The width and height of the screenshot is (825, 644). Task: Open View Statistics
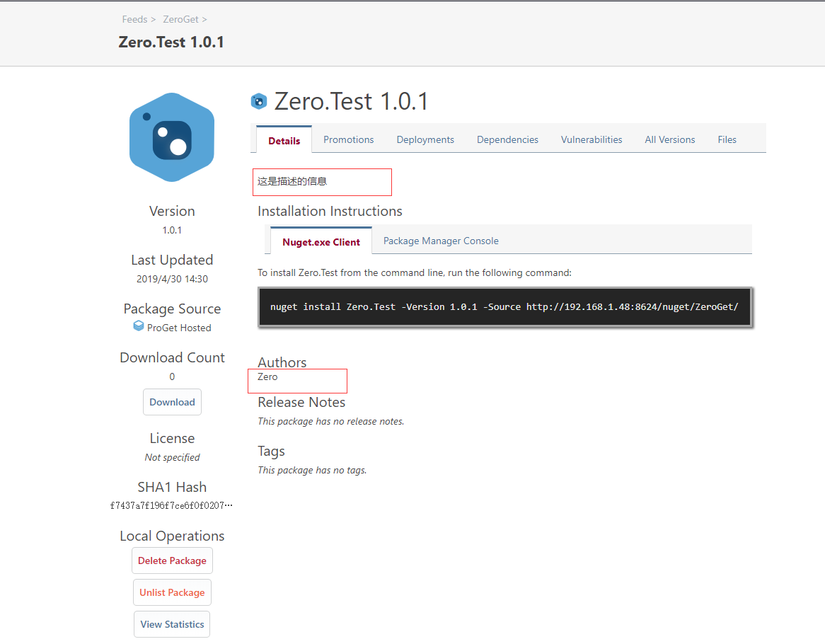point(172,624)
